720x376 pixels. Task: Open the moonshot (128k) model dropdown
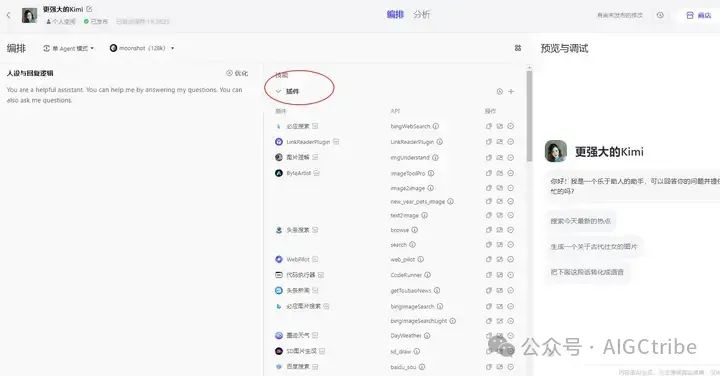142,48
